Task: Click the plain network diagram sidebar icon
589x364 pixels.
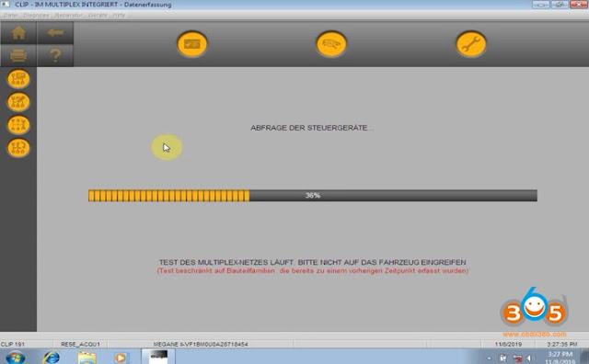Action: pyautogui.click(x=18, y=79)
